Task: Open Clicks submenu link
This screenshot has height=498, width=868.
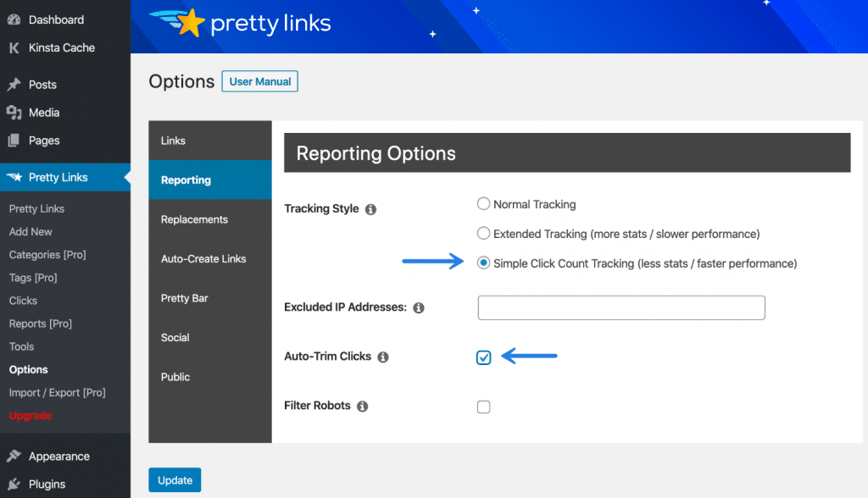Action: click(x=23, y=301)
